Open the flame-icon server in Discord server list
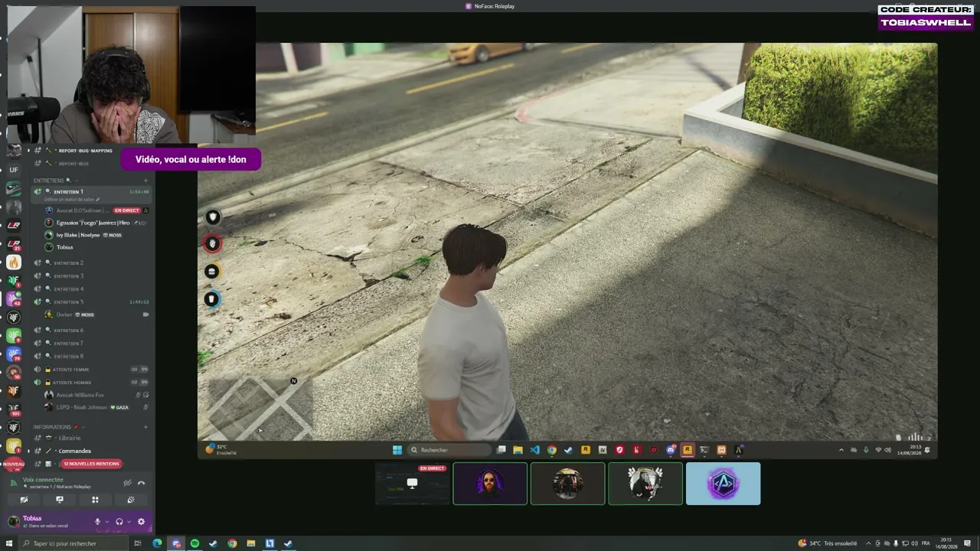Viewport: 980px width, 551px height. pyautogui.click(x=14, y=262)
